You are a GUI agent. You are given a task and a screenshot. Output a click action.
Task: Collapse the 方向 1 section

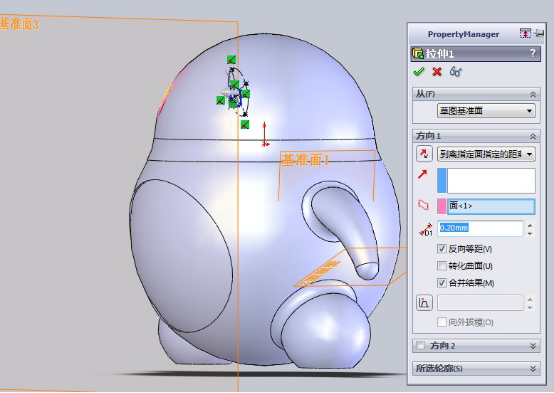click(533, 136)
